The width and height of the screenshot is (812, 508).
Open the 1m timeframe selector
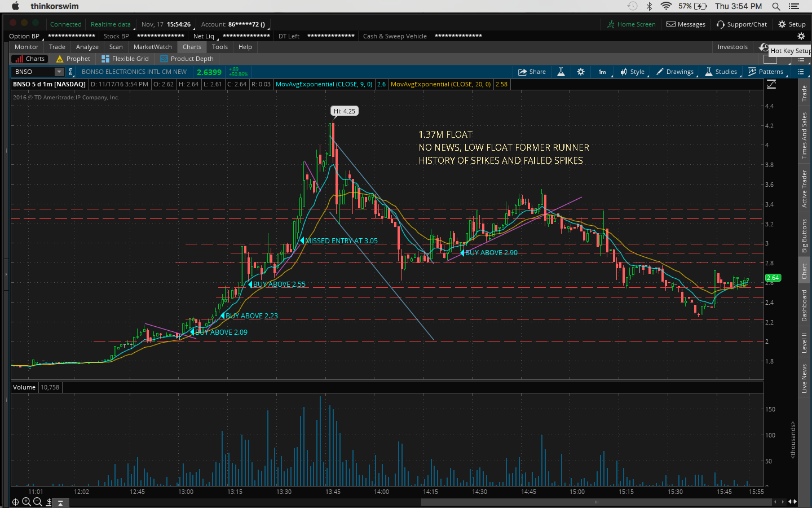[x=602, y=72]
